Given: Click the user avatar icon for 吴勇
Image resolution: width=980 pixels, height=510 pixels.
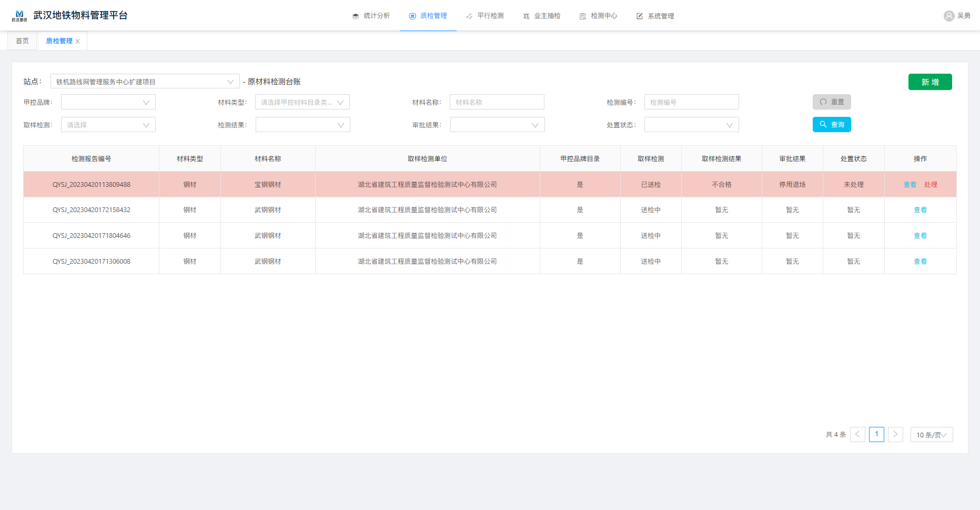Looking at the screenshot, I should (x=949, y=16).
